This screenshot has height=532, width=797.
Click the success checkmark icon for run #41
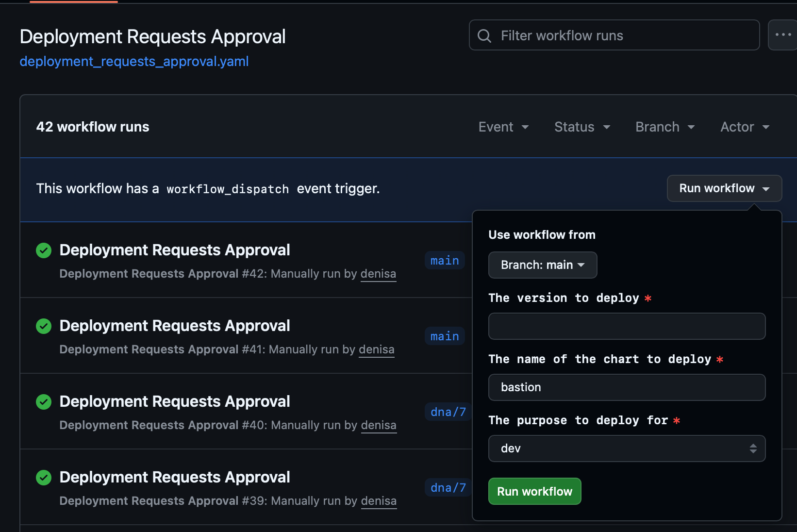[x=44, y=326]
